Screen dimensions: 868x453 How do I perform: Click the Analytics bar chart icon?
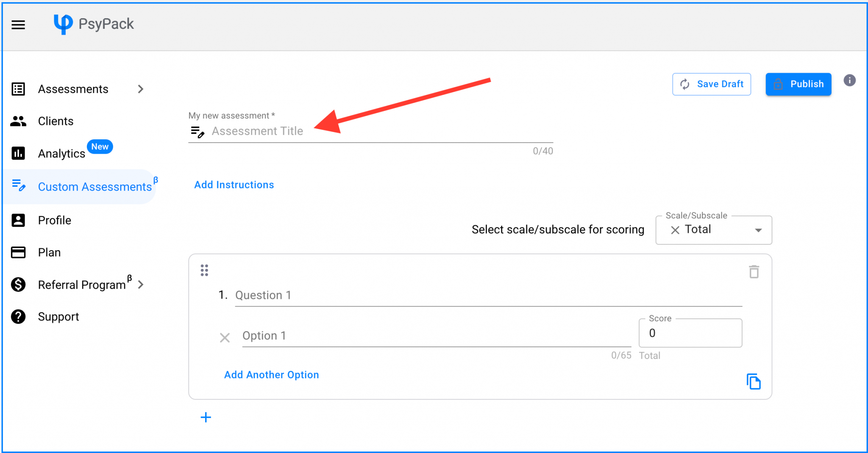tap(18, 153)
